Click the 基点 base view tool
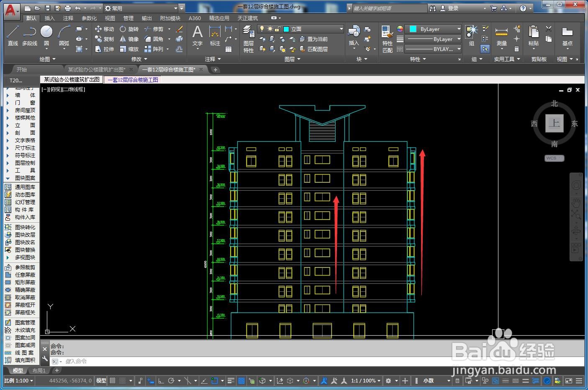588x390 pixels. point(567,36)
